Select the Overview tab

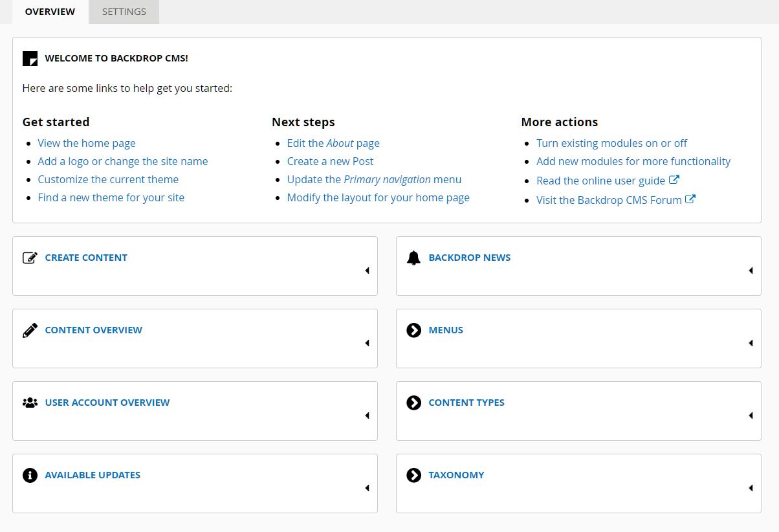point(50,12)
